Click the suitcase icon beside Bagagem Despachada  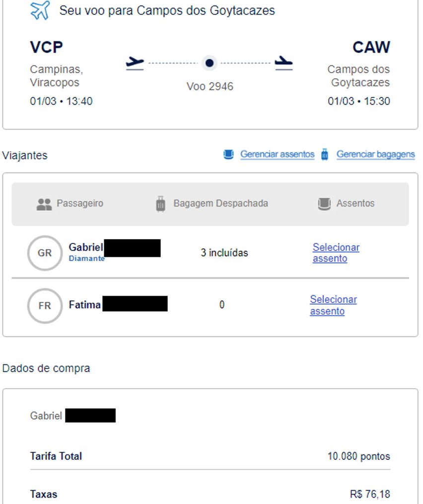[160, 204]
